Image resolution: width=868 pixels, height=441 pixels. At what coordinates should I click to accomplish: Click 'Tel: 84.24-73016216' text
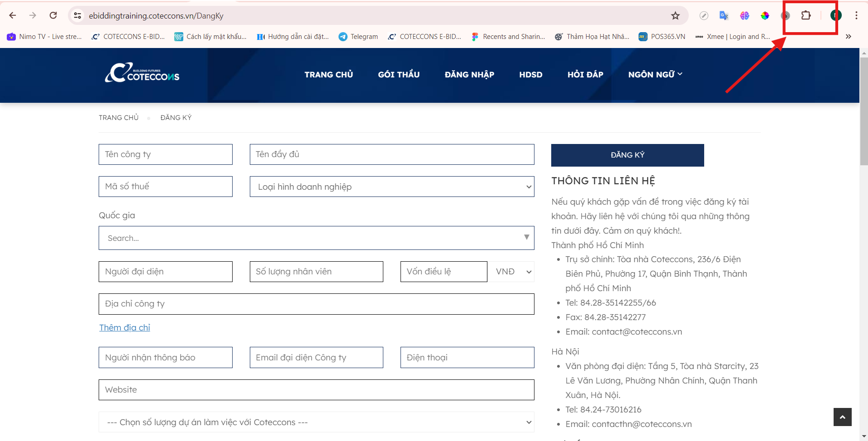coord(603,409)
